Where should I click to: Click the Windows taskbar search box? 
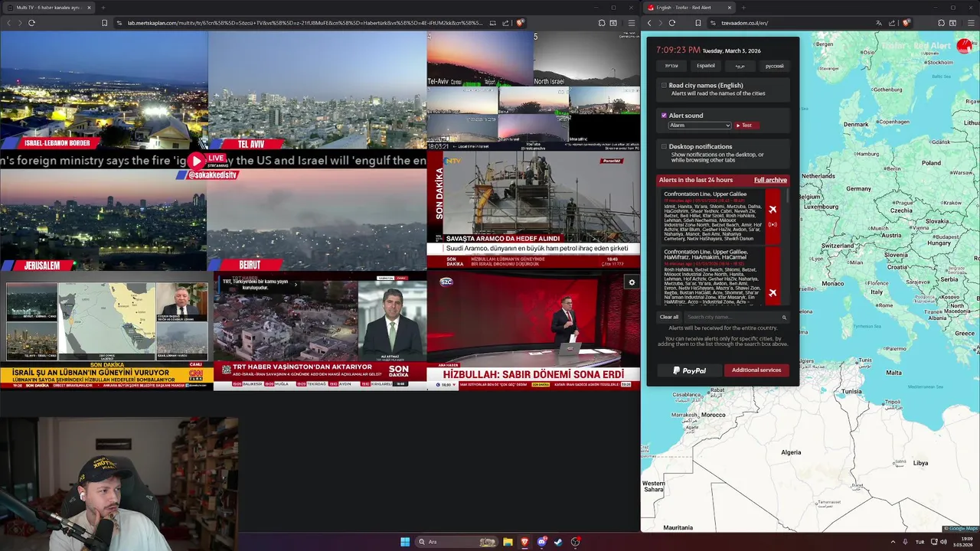pos(457,542)
